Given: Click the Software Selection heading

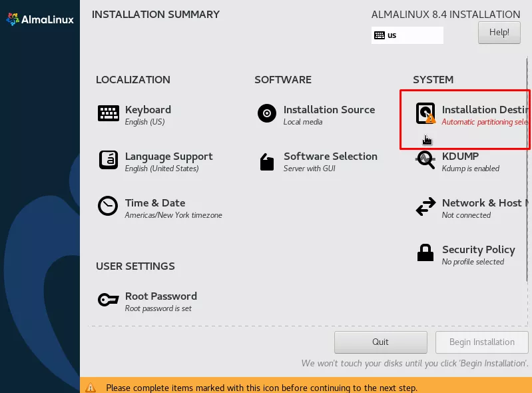Looking at the screenshot, I should tap(330, 156).
